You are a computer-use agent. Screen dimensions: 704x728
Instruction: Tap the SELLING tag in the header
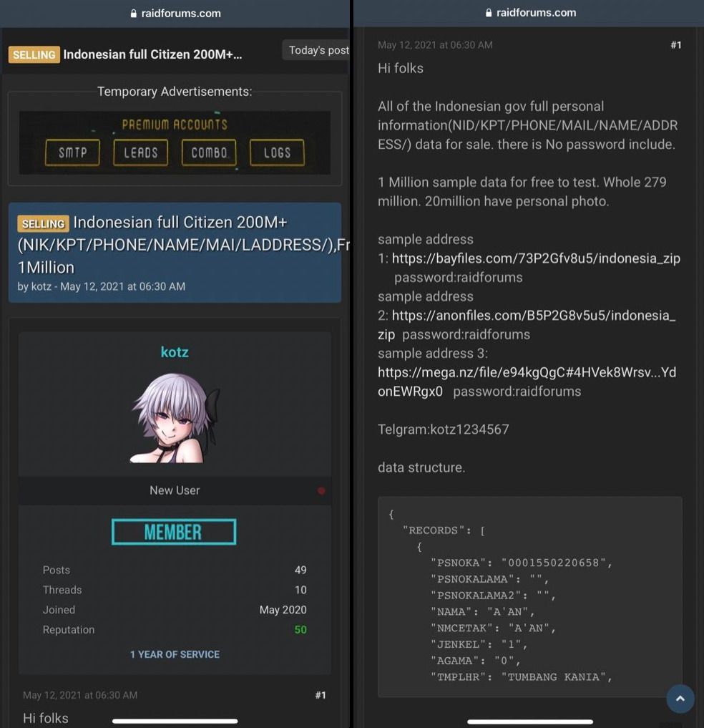tap(34, 55)
